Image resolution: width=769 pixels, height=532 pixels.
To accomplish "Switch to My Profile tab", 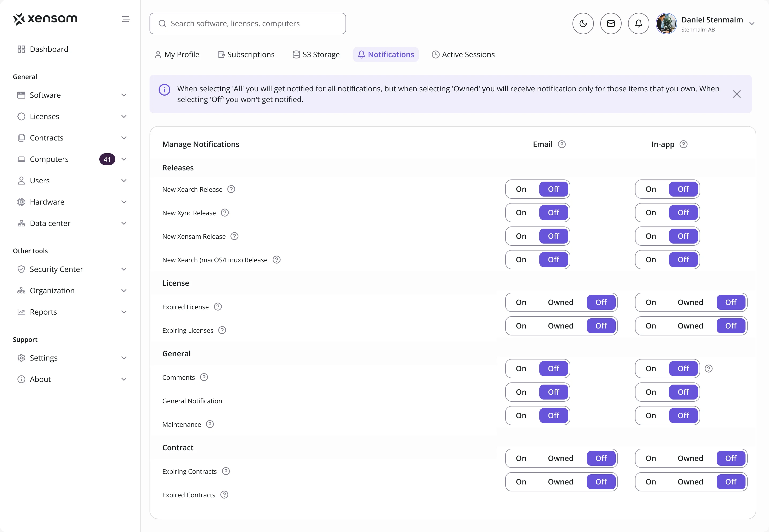I will tap(177, 54).
